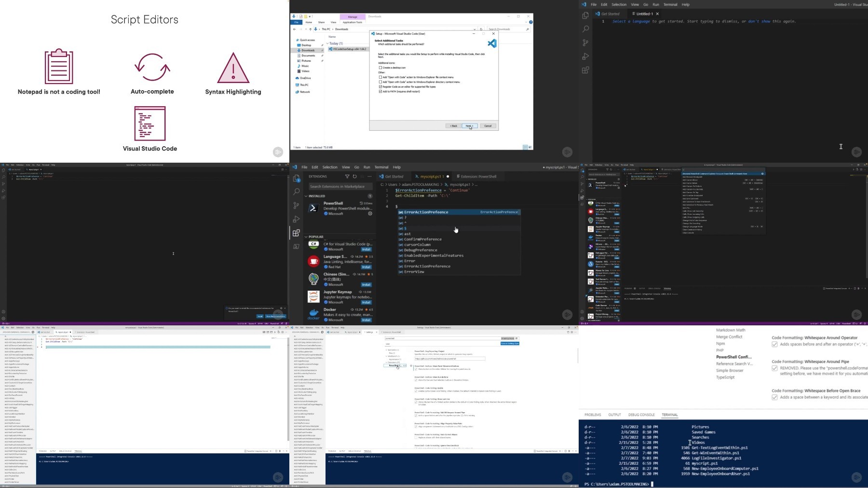Click the Filter Extensions funnel icon
868x488 pixels.
coord(347,177)
